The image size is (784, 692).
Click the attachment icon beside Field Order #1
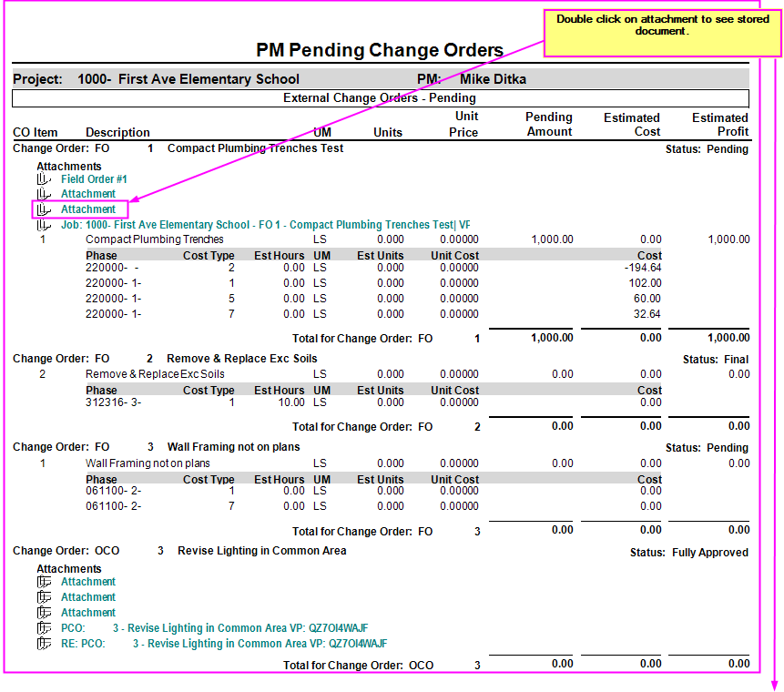(x=44, y=179)
